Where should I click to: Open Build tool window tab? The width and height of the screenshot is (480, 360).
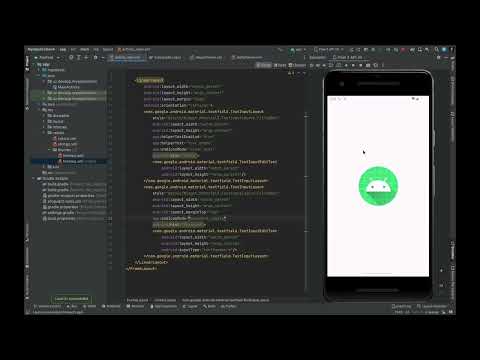(x=209, y=306)
